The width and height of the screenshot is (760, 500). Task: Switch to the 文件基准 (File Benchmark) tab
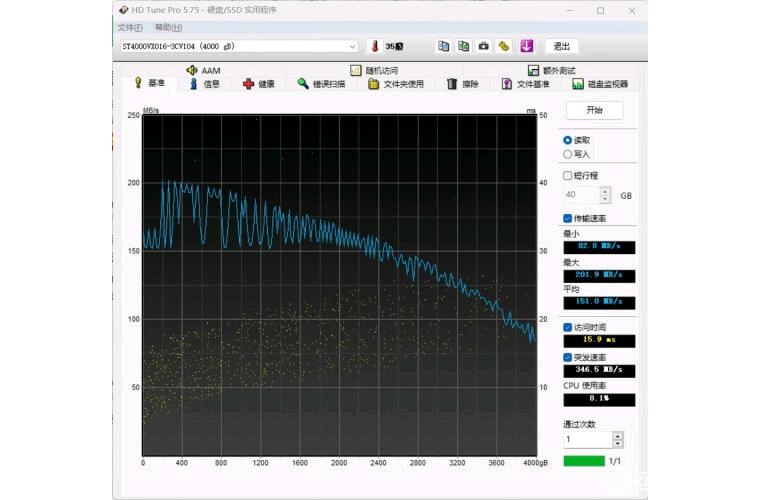coord(525,84)
